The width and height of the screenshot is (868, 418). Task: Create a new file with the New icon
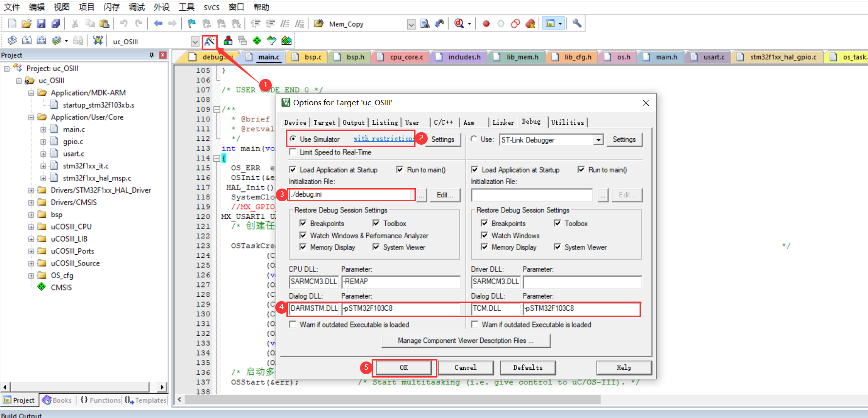(12, 23)
